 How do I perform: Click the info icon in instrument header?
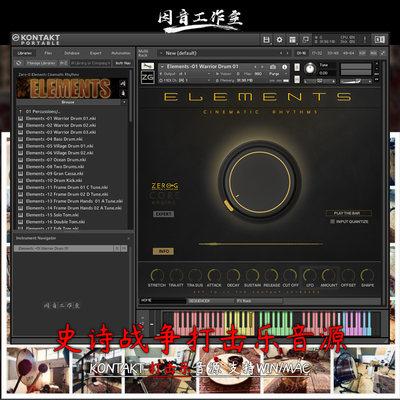pos(284,67)
